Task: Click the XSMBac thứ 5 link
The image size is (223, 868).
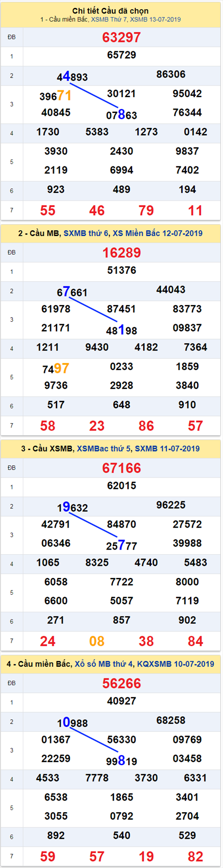Action: tap(105, 449)
